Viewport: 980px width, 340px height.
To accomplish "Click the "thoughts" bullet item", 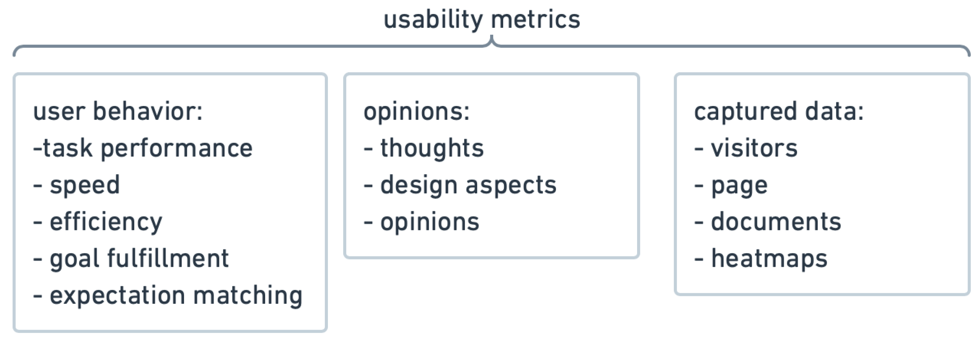I will (432, 148).
